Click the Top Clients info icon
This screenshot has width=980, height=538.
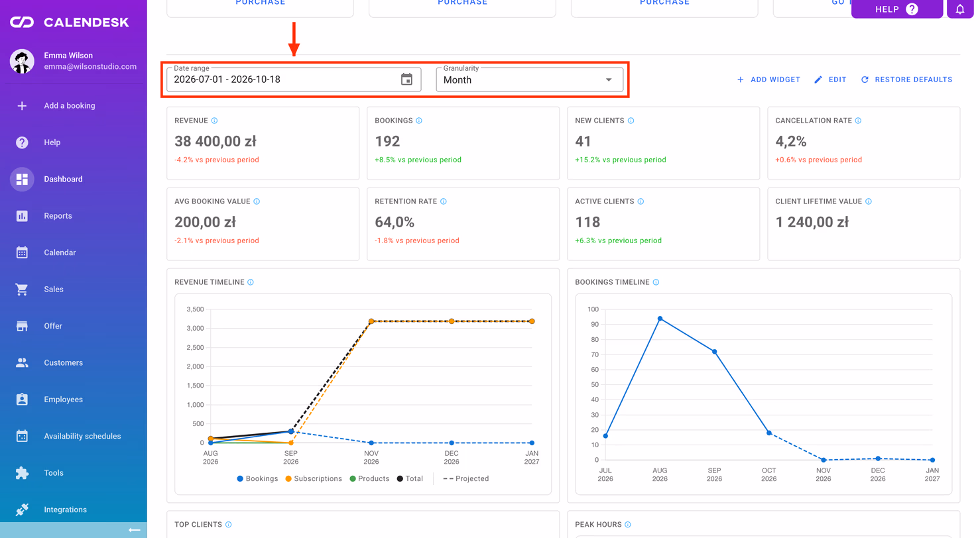(229, 525)
